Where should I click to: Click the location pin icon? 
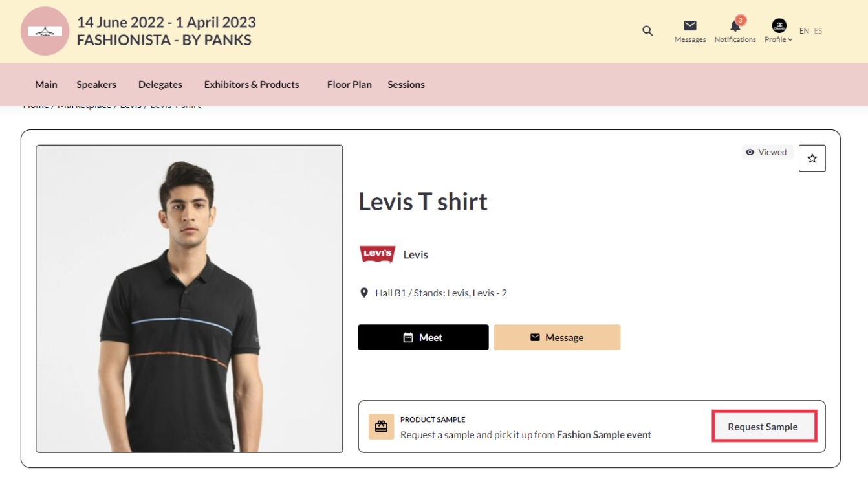[364, 293]
